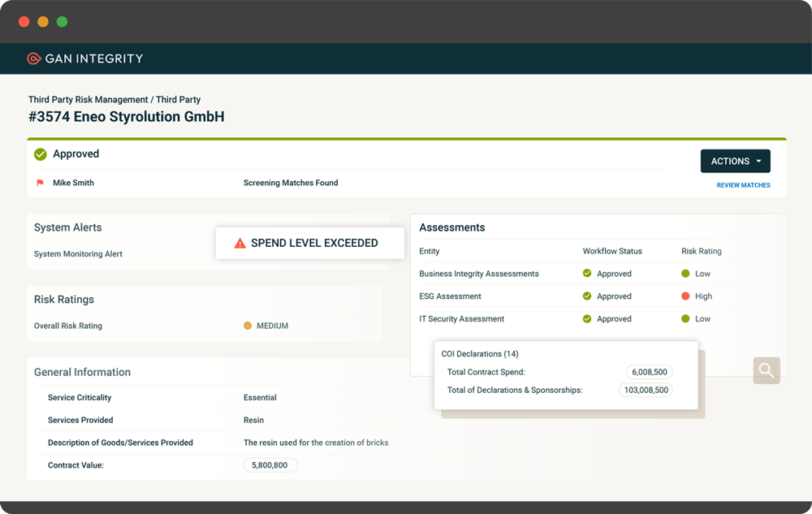The image size is (812, 514).
Task: Click Business Integrity Assessments approved checkmark
Action: [587, 274]
